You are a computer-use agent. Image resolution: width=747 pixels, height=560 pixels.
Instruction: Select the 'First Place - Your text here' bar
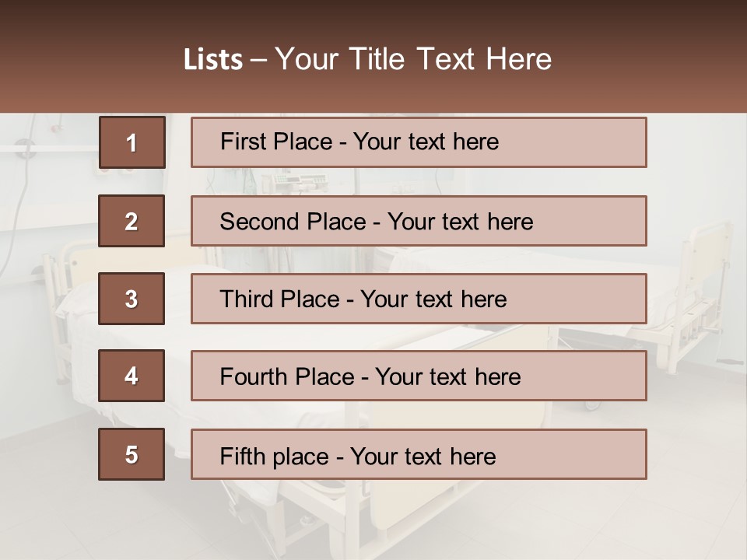click(419, 142)
